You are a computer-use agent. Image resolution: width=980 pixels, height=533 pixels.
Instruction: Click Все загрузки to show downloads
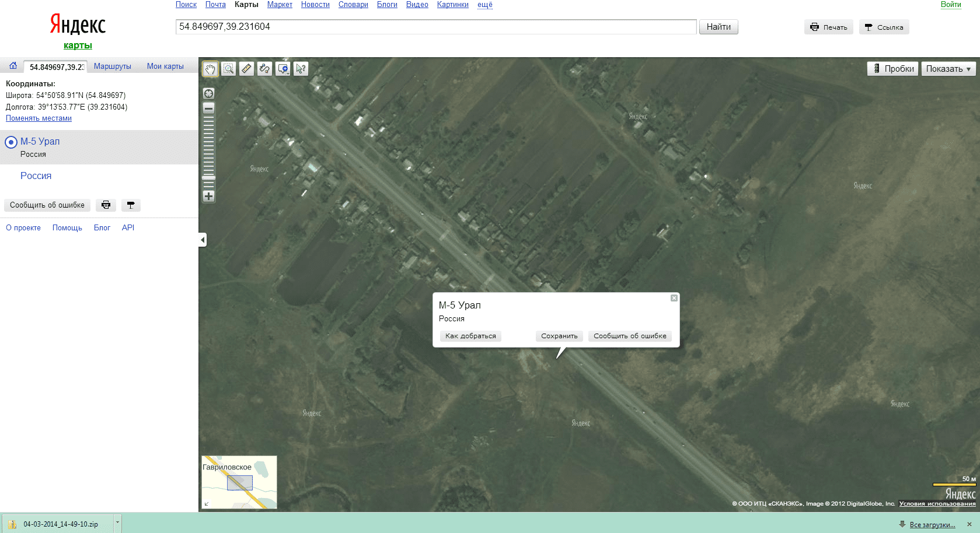click(x=932, y=525)
